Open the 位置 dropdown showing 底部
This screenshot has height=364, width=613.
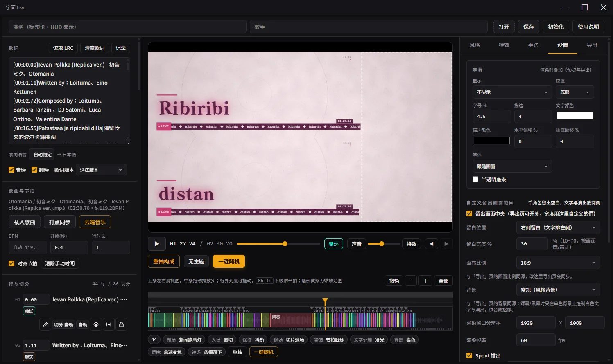coord(575,92)
